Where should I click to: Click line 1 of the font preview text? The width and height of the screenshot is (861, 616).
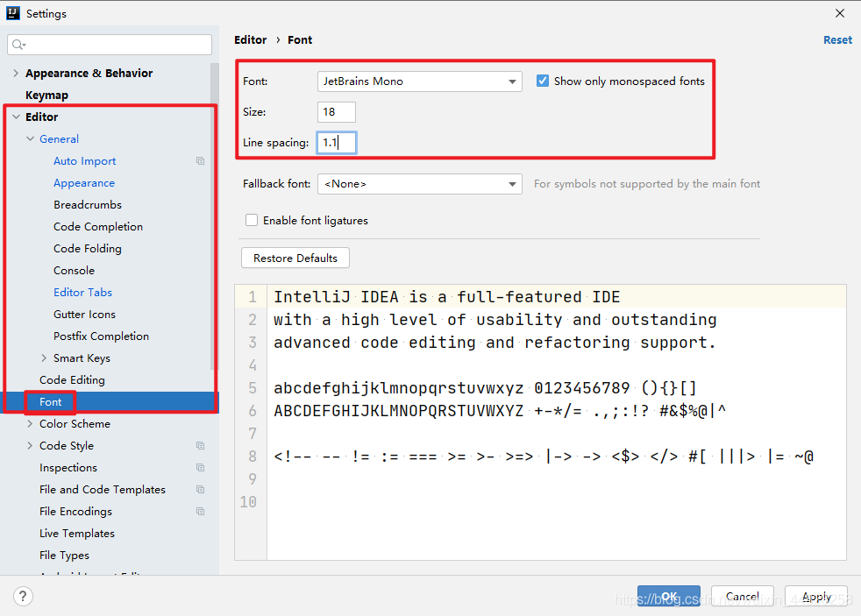click(x=447, y=297)
